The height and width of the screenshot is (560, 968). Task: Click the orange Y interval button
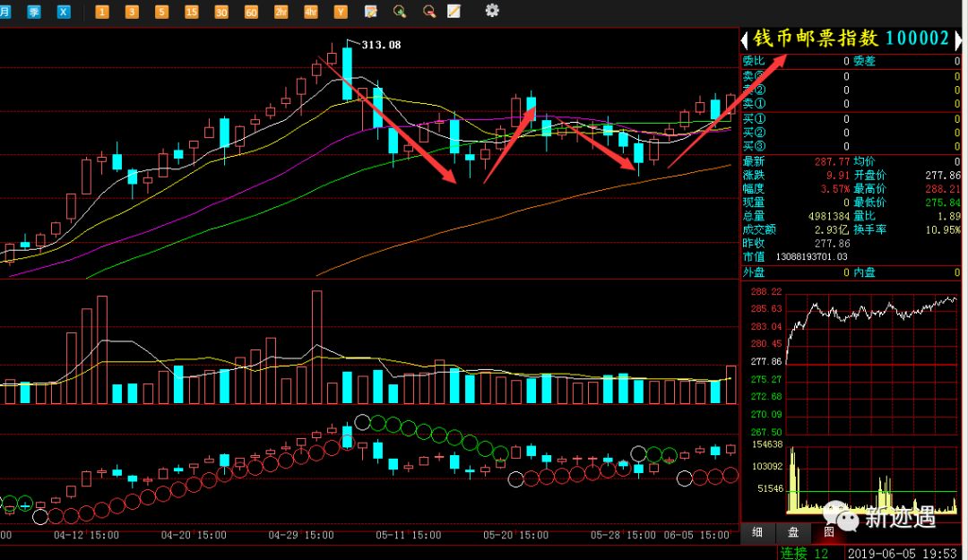(341, 12)
